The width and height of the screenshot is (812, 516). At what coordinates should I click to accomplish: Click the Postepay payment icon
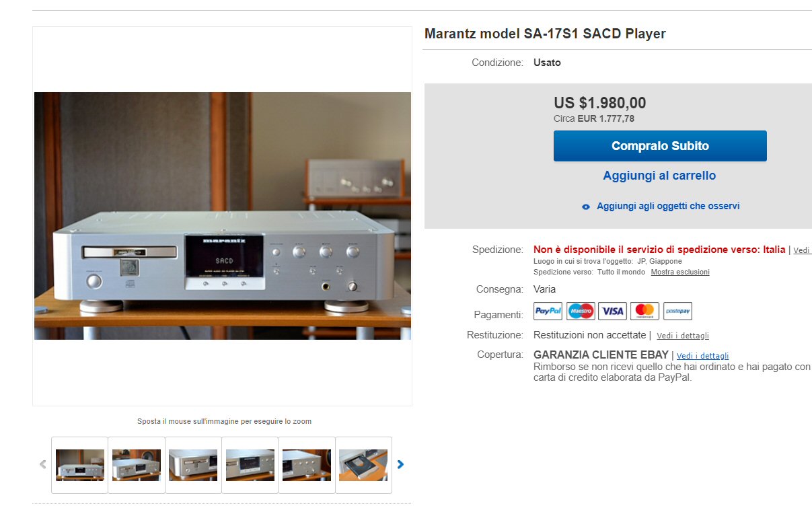pos(677,311)
